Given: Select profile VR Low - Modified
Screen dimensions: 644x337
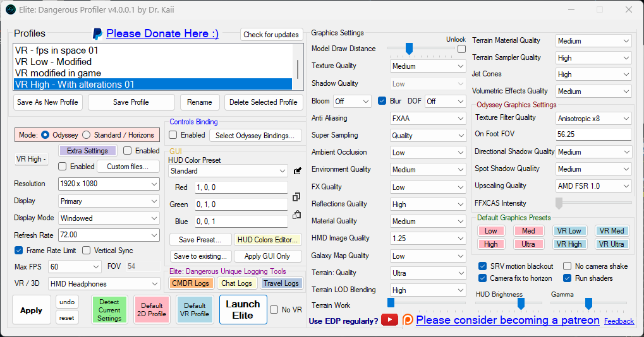Looking at the screenshot, I should tap(153, 62).
